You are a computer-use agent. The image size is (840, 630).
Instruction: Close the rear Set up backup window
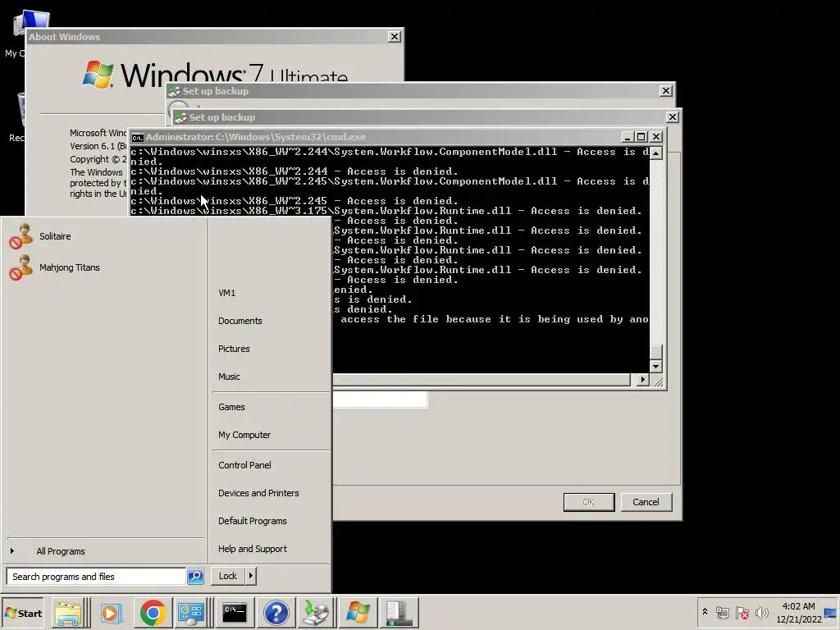(666, 91)
